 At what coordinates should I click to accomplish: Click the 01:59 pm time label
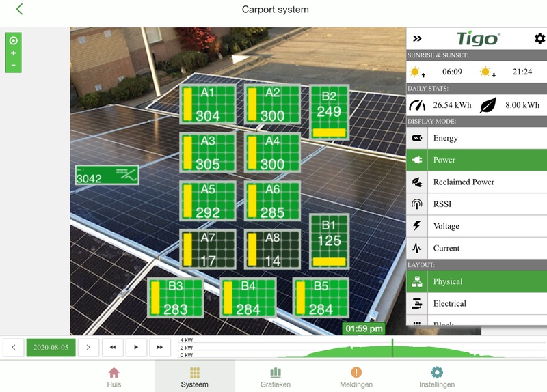(364, 328)
